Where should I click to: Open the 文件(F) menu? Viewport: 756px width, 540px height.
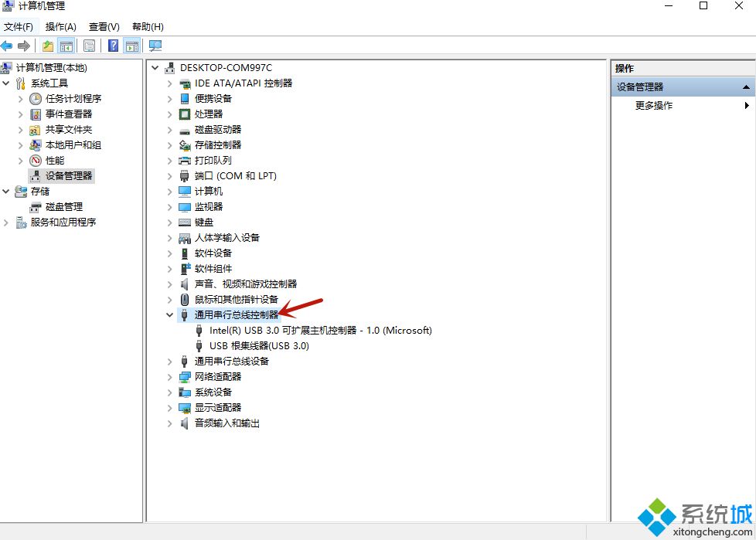pos(19,27)
